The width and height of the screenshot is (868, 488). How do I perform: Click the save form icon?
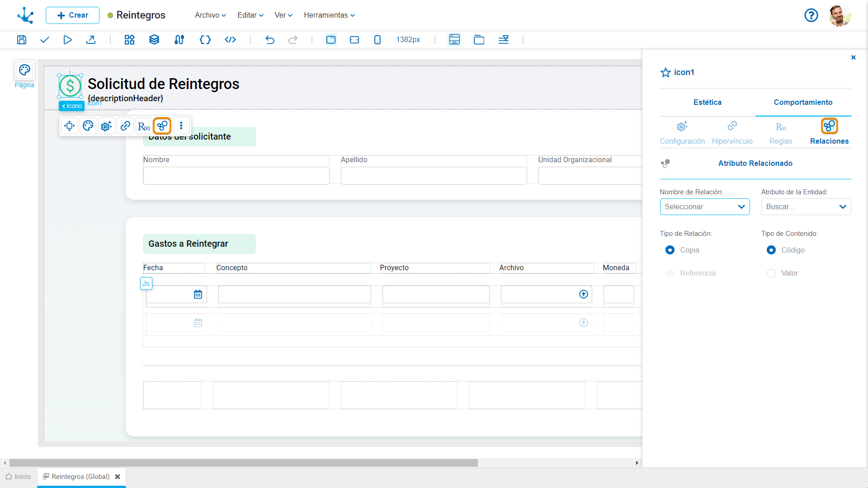coord(22,40)
